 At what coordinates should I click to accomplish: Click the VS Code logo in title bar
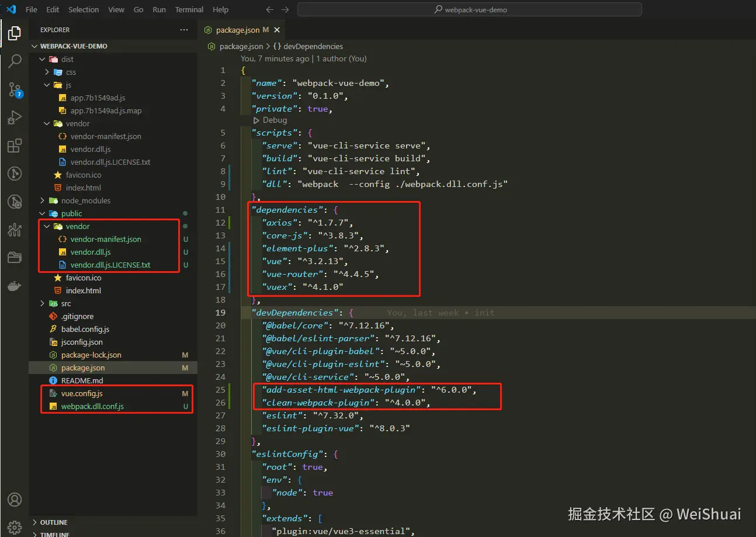(x=11, y=9)
